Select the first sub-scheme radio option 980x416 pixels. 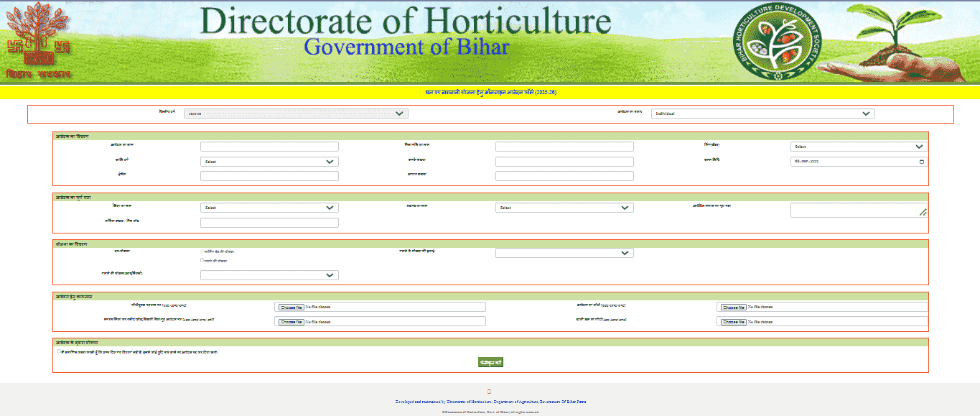pyautogui.click(x=202, y=251)
